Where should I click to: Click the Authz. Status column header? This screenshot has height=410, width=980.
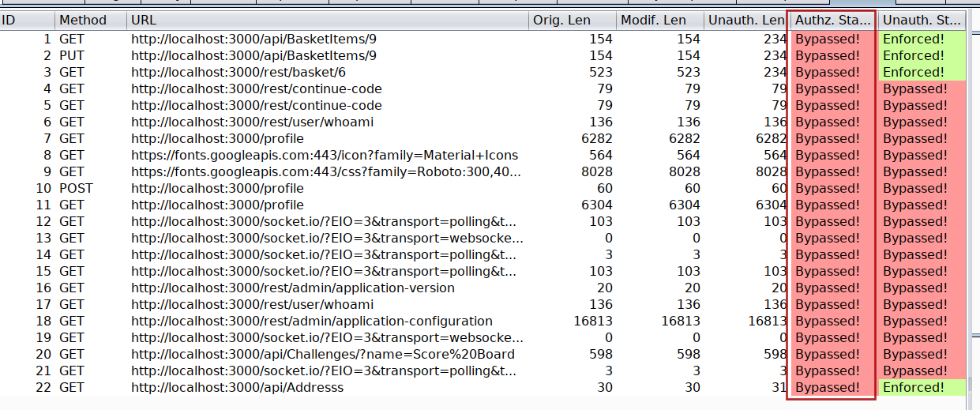click(x=833, y=20)
